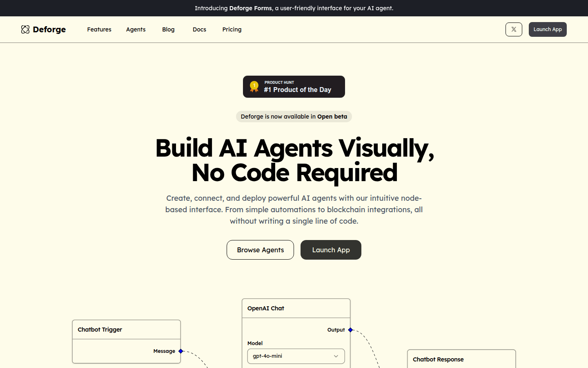Go to the Agents page
This screenshot has height=368, width=588.
[x=136, y=29]
